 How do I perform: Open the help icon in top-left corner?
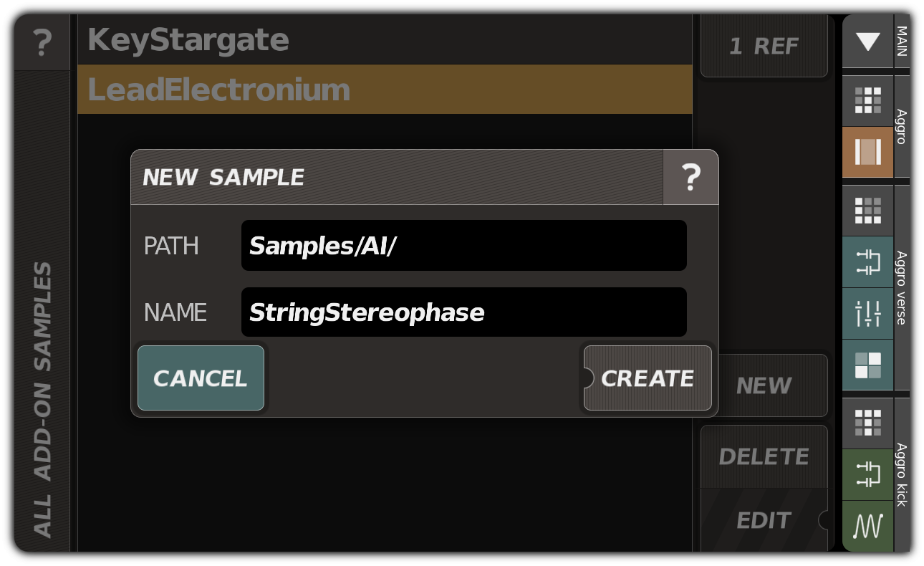42,42
